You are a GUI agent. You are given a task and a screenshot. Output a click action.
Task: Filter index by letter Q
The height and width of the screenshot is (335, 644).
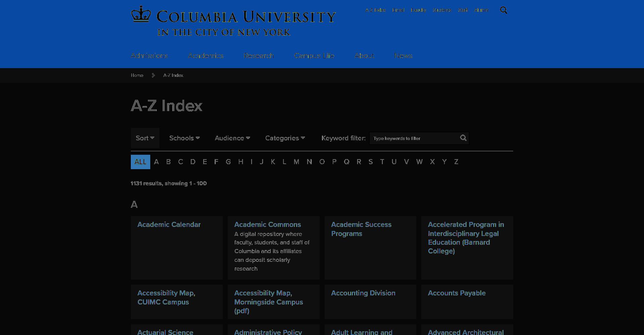pos(346,162)
